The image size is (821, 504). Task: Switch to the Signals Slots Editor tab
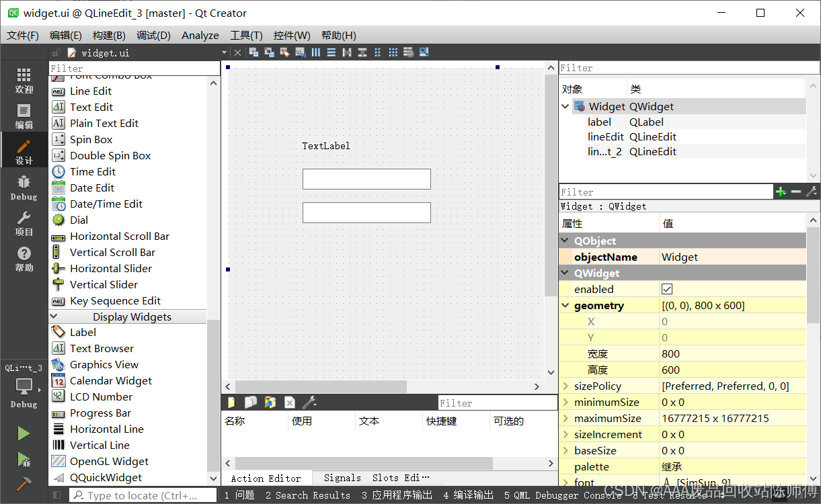coord(377,478)
